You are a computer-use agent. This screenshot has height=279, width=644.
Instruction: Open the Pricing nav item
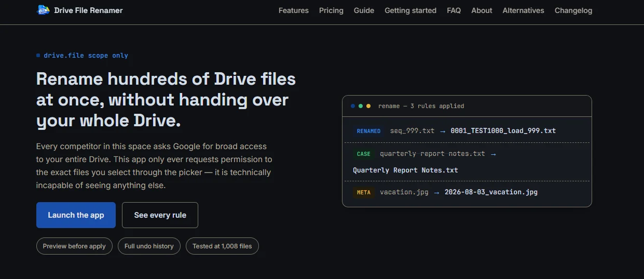tap(331, 10)
